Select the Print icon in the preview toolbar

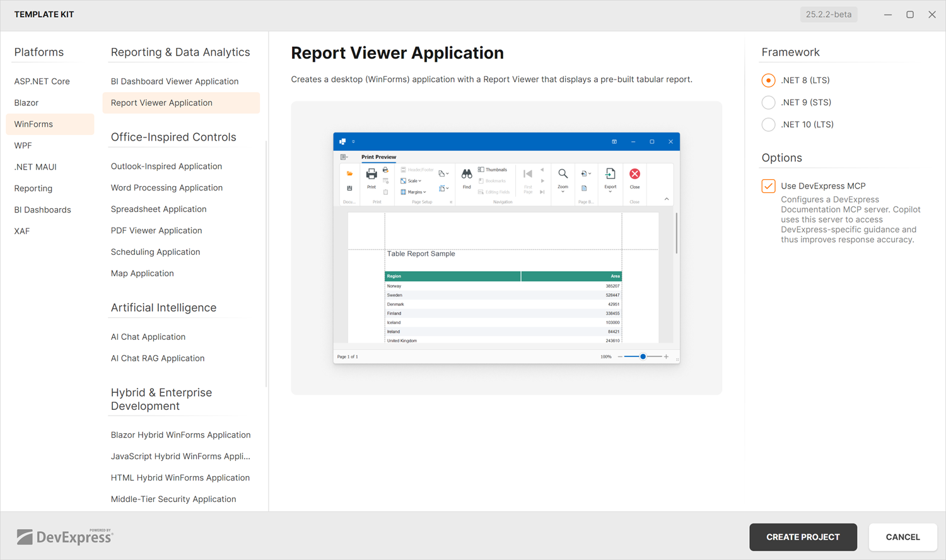(371, 173)
